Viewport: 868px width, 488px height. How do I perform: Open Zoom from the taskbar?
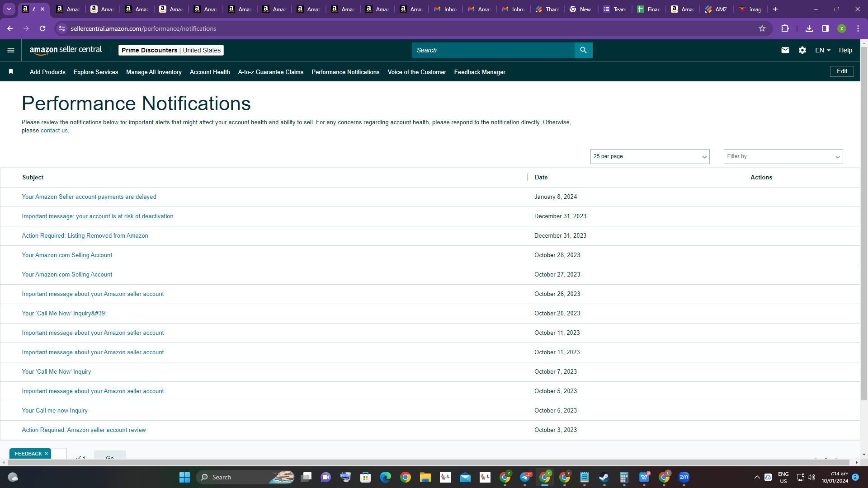684,477
